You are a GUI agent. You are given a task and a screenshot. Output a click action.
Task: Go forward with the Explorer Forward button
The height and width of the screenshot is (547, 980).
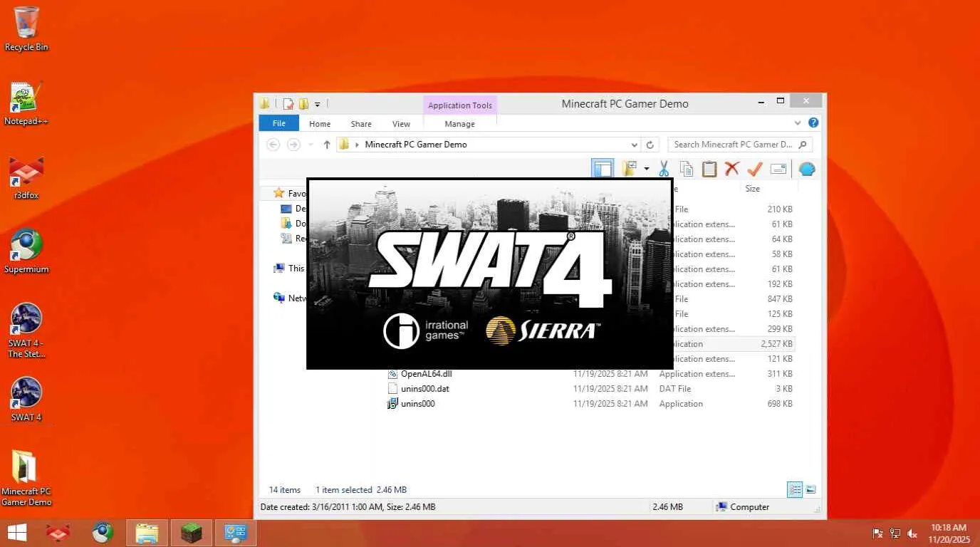[293, 145]
